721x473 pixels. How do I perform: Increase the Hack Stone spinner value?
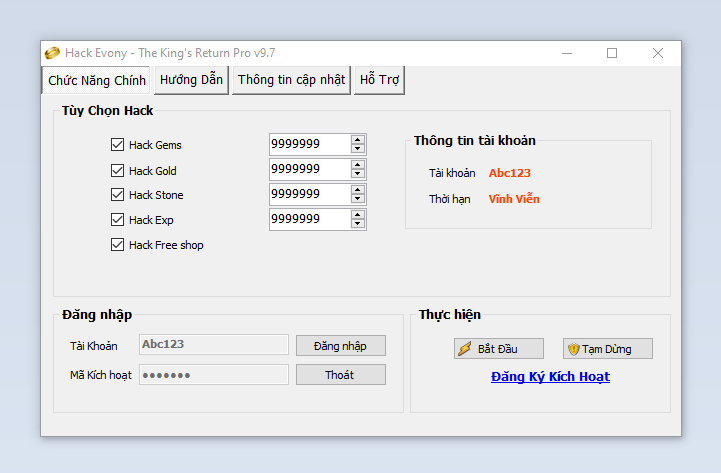click(358, 189)
